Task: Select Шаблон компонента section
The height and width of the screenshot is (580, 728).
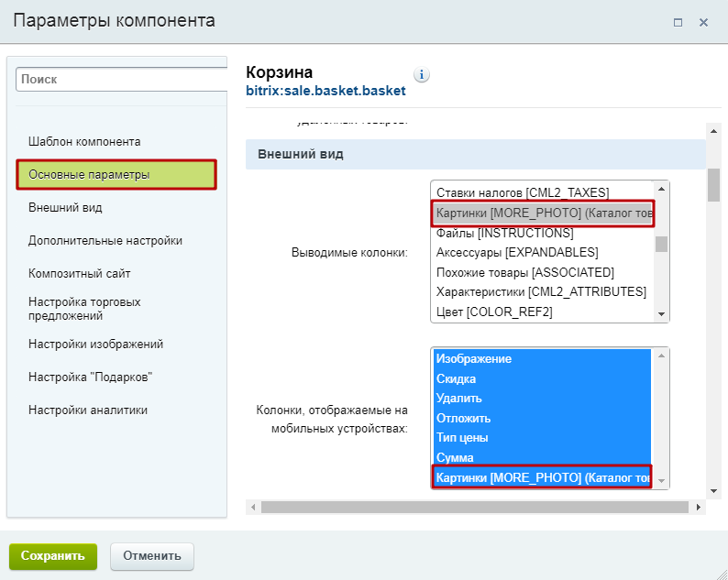Action: pyautogui.click(x=84, y=142)
